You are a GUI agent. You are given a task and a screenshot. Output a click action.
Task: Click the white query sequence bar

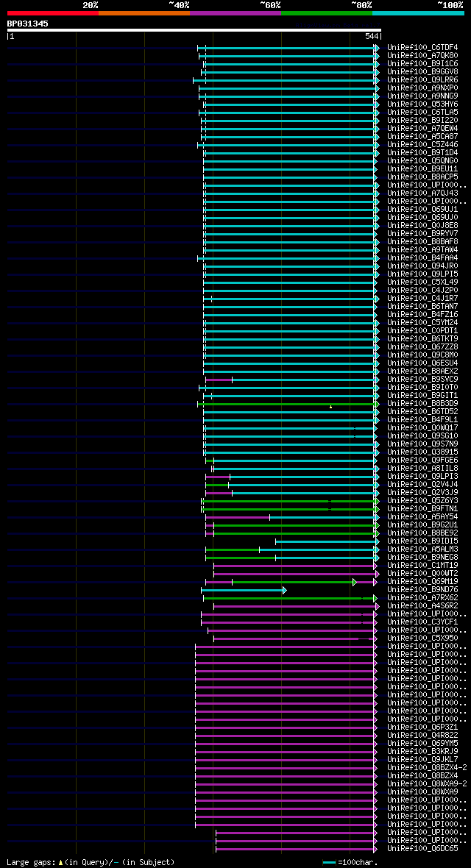[x=194, y=30]
